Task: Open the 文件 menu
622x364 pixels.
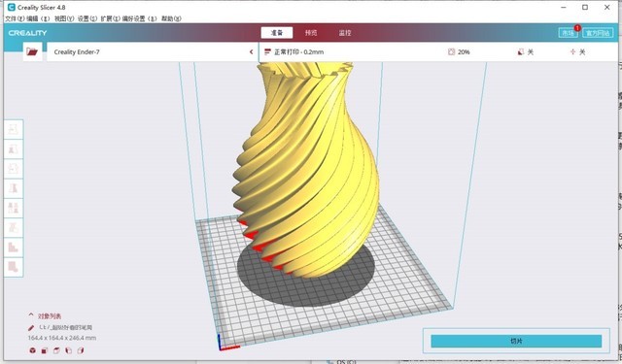Action: (x=15, y=18)
